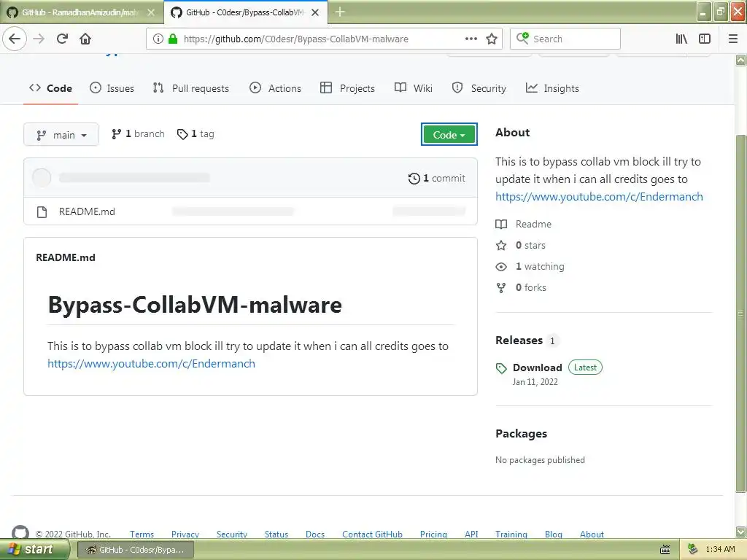
Task: Open the Endermanch YouTube link in About
Action: [x=599, y=197]
